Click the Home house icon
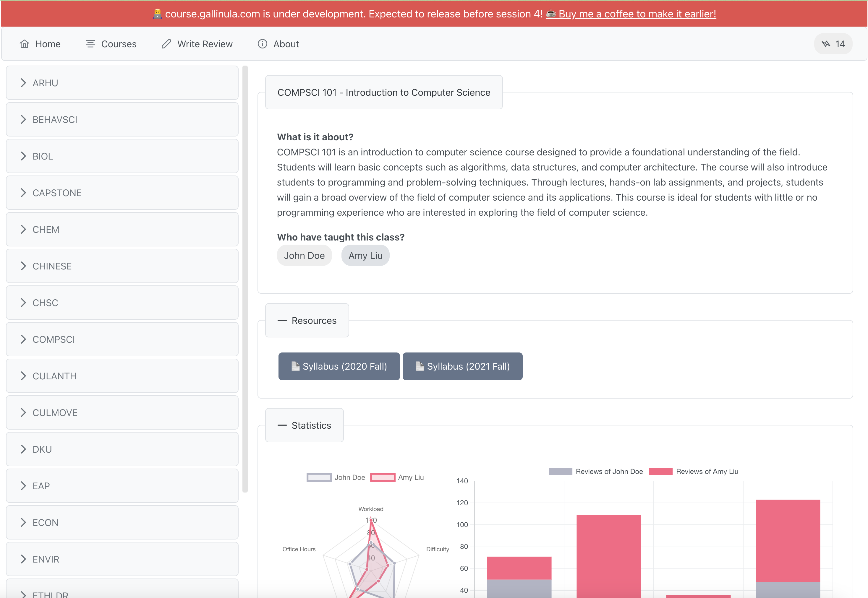This screenshot has width=868, height=598. pyautogui.click(x=24, y=44)
